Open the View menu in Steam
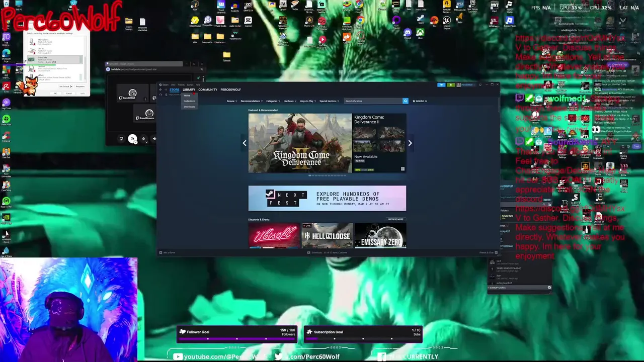The image size is (644, 362). click(173, 84)
